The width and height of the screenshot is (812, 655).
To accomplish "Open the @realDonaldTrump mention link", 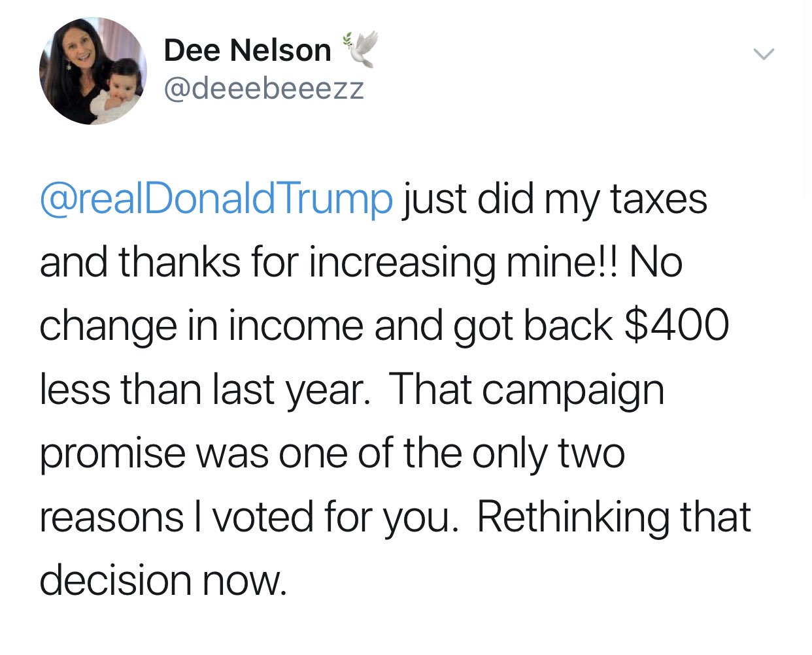I will [x=216, y=199].
